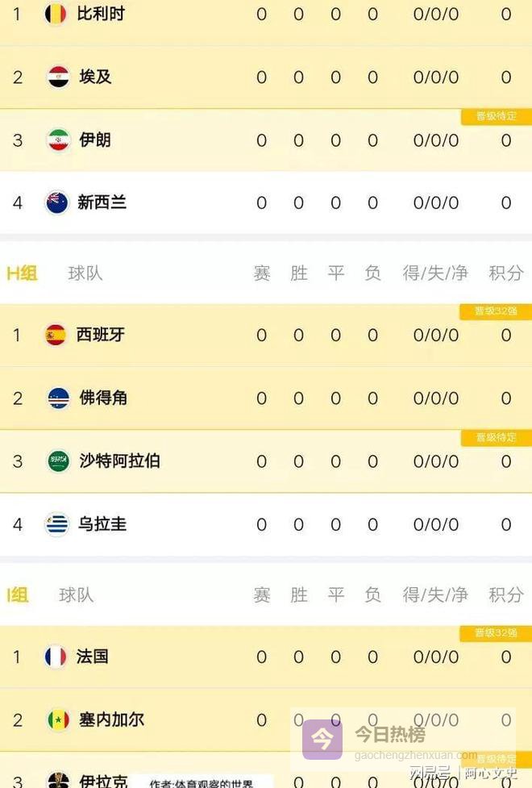Click the Belgium flag icon

click(x=56, y=14)
